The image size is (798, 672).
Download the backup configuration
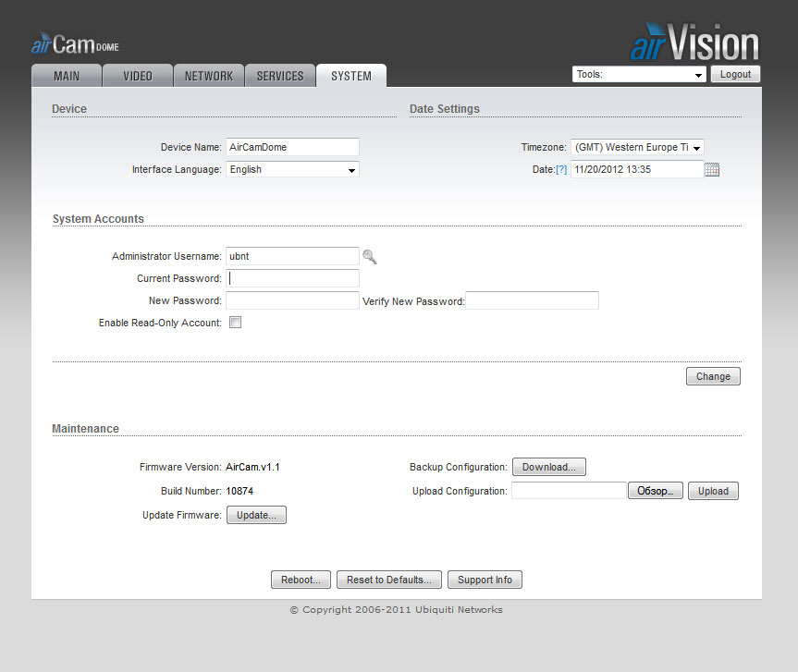tap(548, 467)
